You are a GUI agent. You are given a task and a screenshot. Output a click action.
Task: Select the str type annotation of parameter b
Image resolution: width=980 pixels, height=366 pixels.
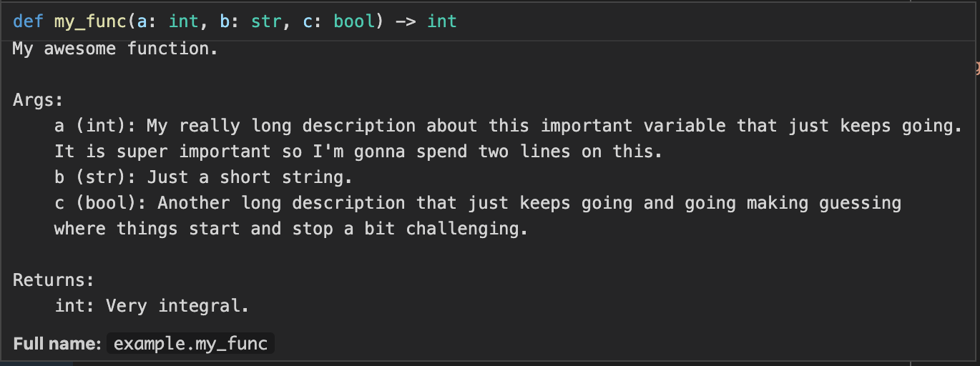(x=265, y=21)
